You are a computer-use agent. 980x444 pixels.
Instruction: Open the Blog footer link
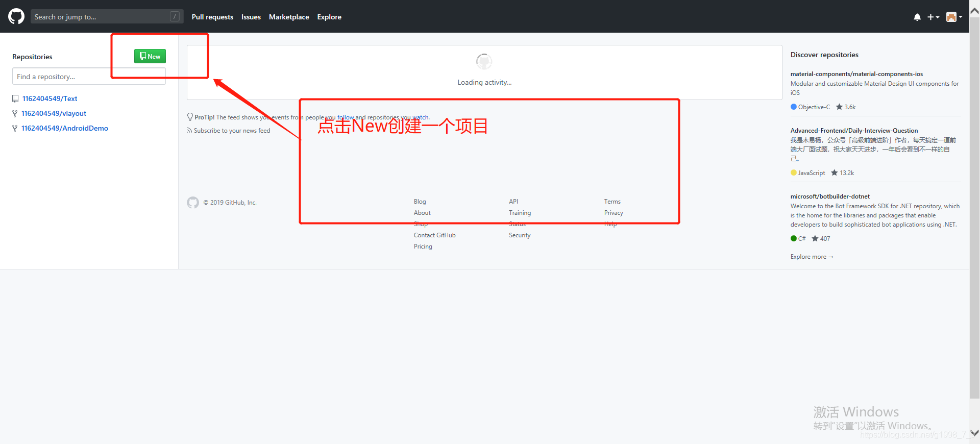420,202
